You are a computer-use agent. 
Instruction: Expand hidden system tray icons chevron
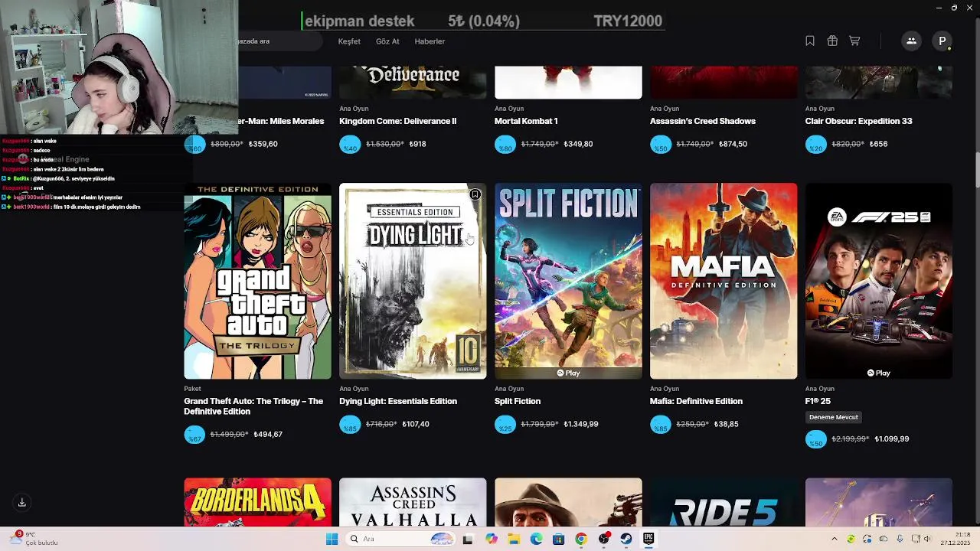[835, 539]
